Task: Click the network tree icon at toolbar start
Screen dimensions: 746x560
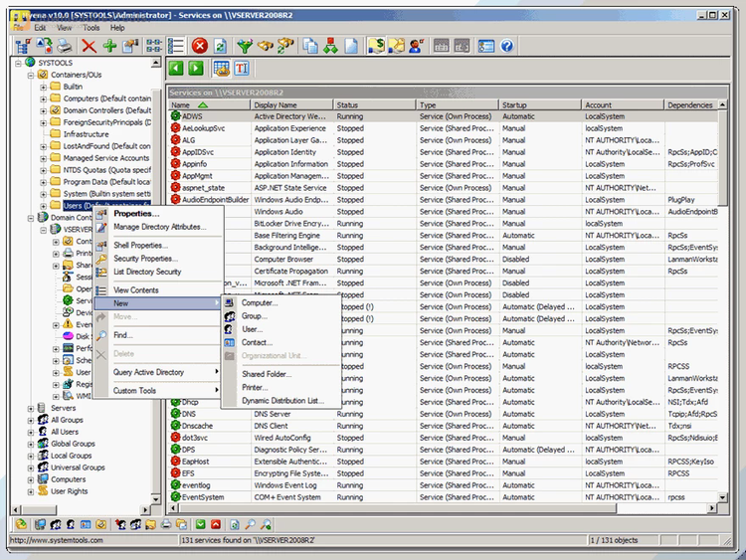Action: [23, 46]
